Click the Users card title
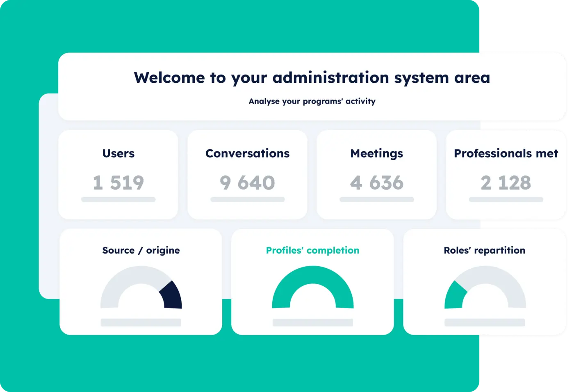The height and width of the screenshot is (392, 574). coord(118,153)
